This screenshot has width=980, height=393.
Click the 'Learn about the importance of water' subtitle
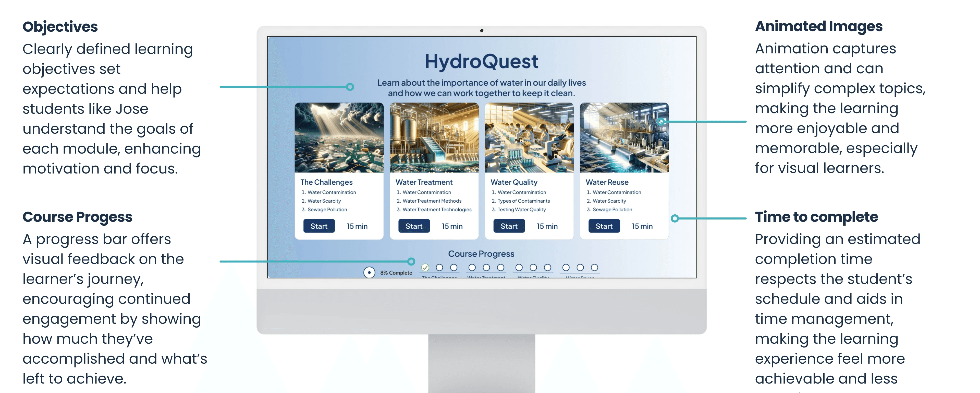pos(482,88)
